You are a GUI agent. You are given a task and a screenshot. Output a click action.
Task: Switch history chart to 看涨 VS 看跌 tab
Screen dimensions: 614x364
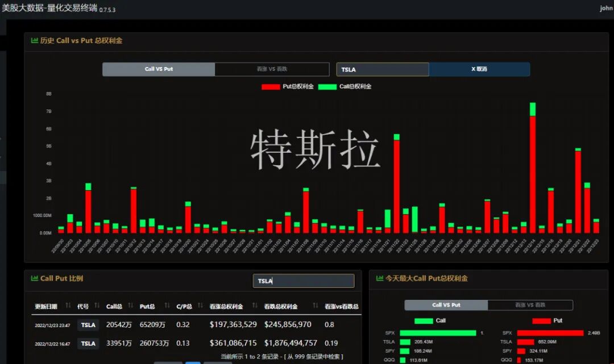272,69
